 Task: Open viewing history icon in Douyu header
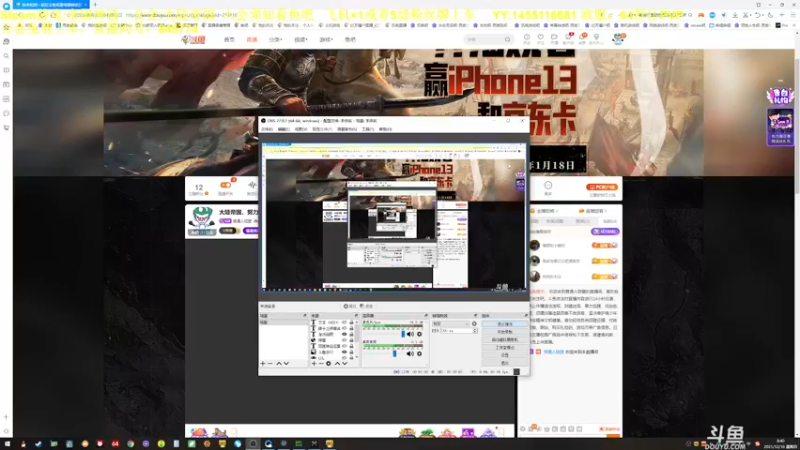click(527, 39)
